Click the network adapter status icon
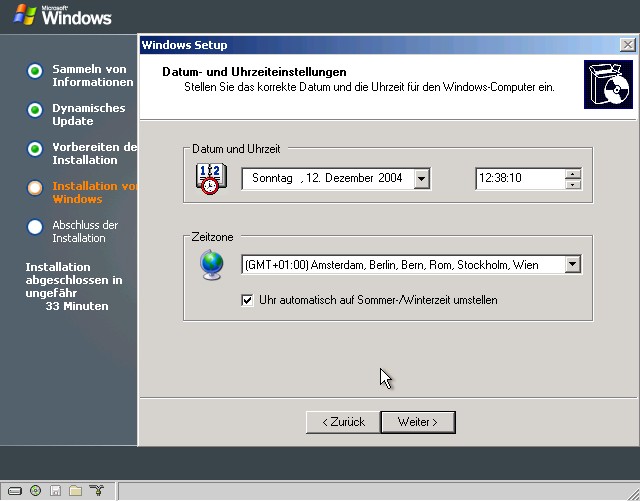 click(97, 490)
